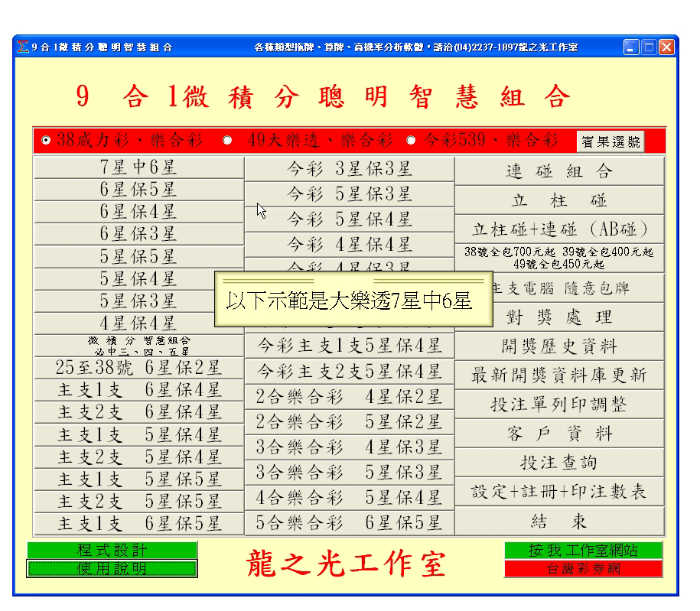Choose 主支2支 5星保4星
This screenshot has width=700, height=611.
pyautogui.click(x=138, y=457)
